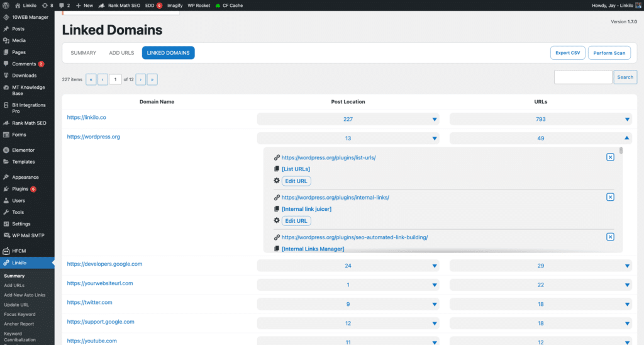The height and width of the screenshot is (345, 644).
Task: Open pending updates icon showing 8
Action: [x=48, y=5]
